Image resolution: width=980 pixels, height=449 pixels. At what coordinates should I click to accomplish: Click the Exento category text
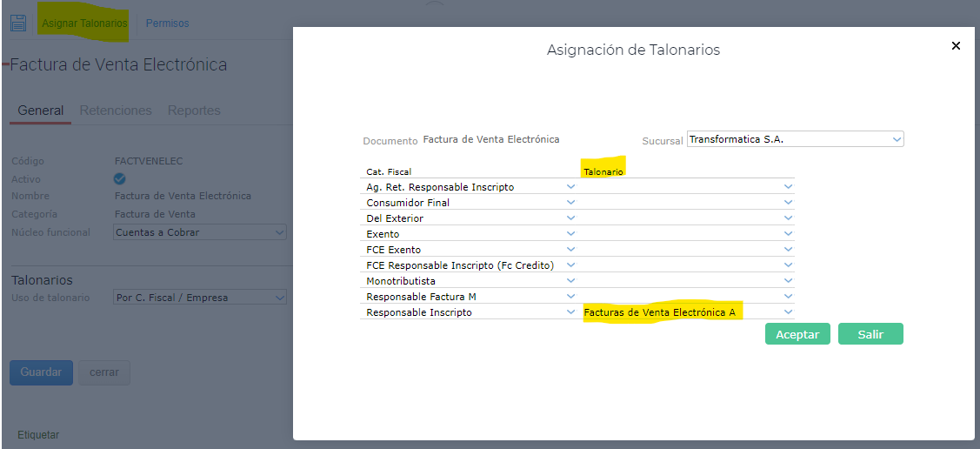[383, 234]
